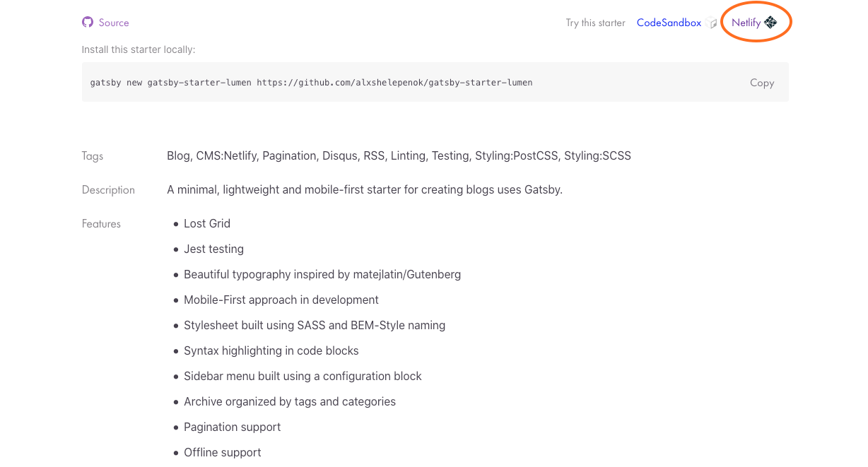This screenshot has width=868, height=467.
Task: Click the Netlify diamond logo icon
Action: [x=770, y=23]
